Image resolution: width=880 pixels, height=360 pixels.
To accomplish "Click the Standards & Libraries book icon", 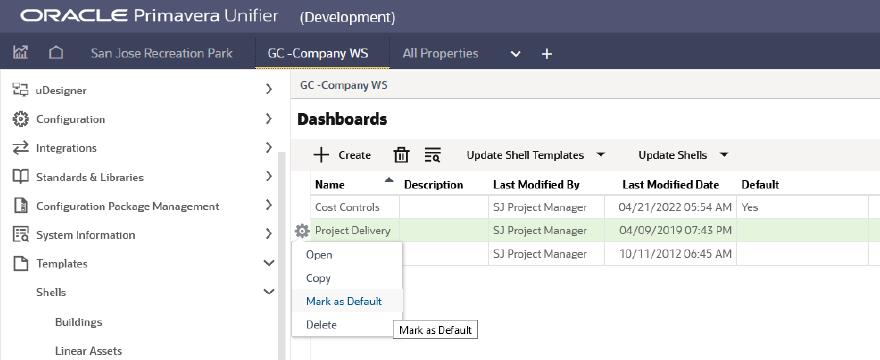I will coord(20,177).
